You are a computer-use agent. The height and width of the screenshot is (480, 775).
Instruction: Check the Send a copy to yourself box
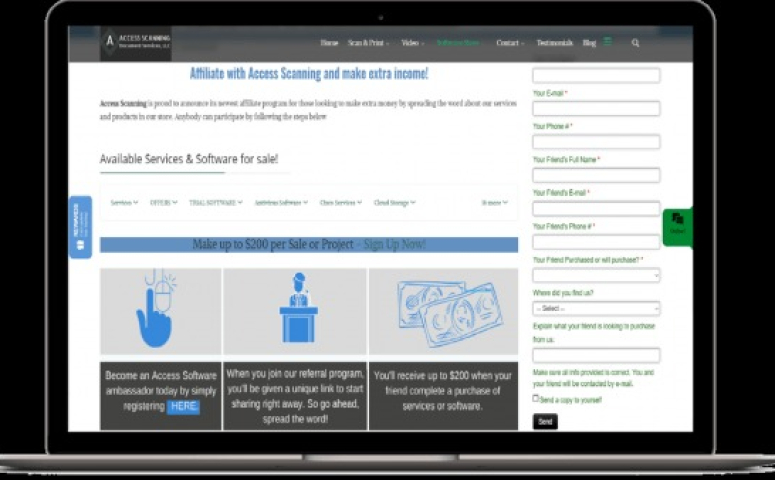pyautogui.click(x=536, y=398)
